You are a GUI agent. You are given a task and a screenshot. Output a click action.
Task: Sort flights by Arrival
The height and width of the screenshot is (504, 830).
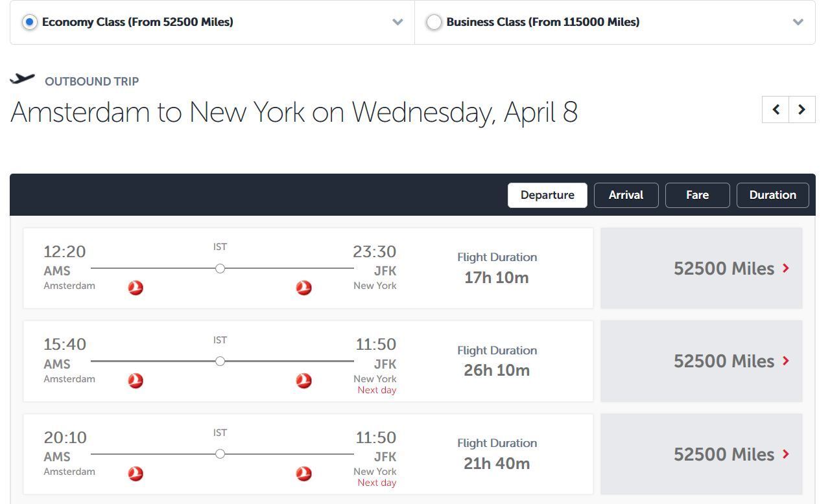626,195
